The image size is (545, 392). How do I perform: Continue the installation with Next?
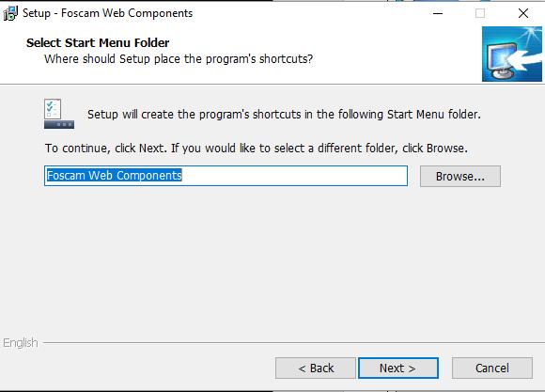point(398,368)
